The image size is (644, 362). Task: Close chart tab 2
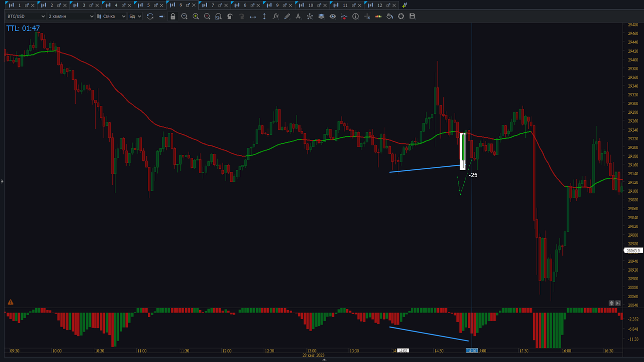pos(65,5)
